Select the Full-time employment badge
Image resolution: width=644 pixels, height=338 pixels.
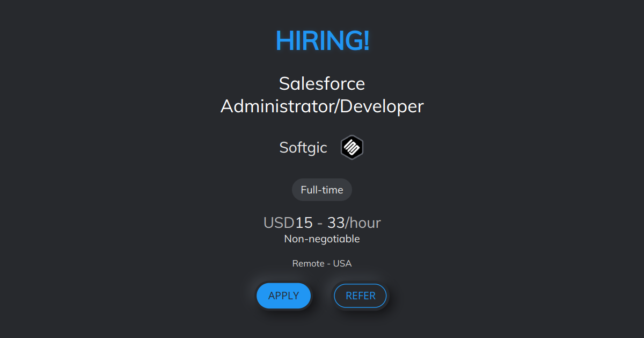coord(321,189)
